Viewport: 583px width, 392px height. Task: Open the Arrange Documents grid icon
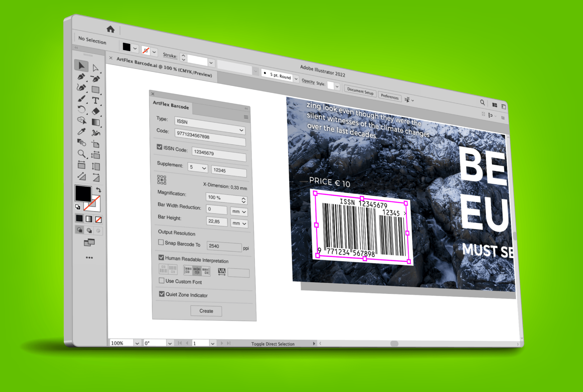(495, 105)
